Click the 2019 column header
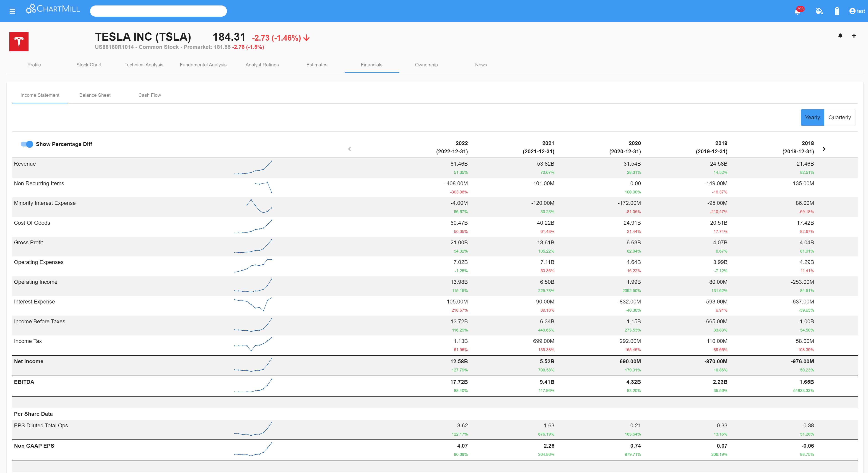868x473 pixels. coord(712,147)
